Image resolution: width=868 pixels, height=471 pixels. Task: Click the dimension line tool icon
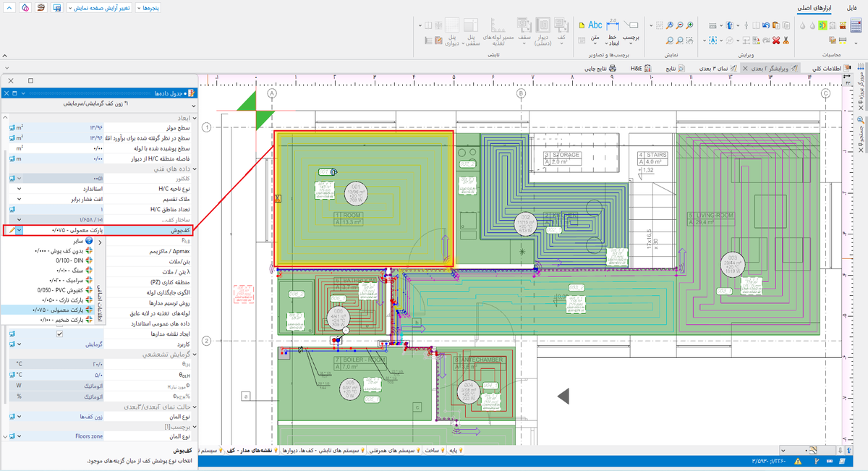[x=613, y=25]
